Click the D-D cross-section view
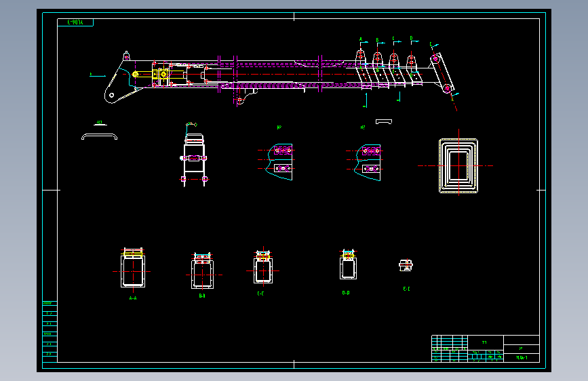This screenshot has width=588, height=381. tap(348, 265)
